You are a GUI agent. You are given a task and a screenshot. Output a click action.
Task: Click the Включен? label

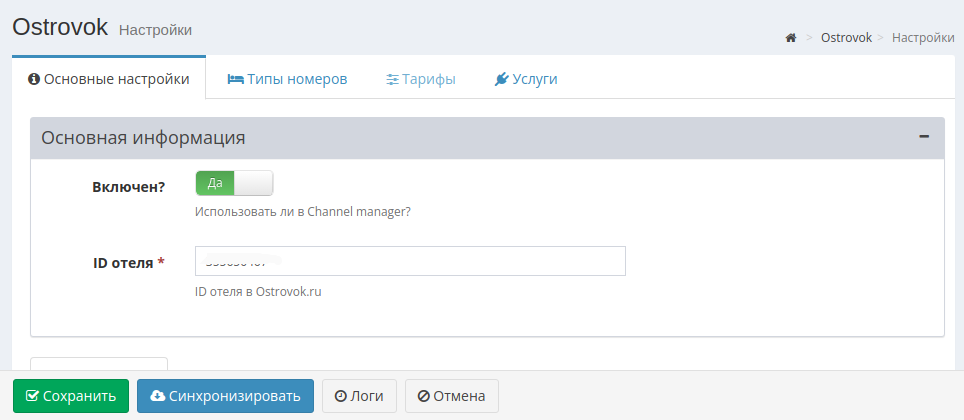tap(128, 187)
